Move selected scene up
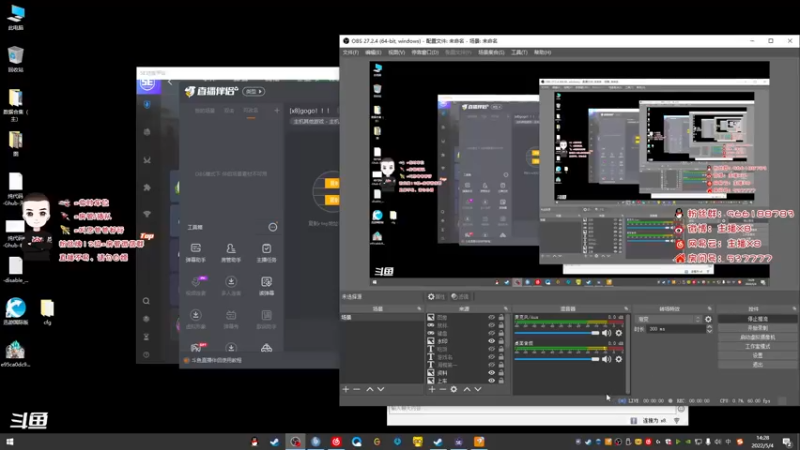This screenshot has height=450, width=800. point(370,389)
